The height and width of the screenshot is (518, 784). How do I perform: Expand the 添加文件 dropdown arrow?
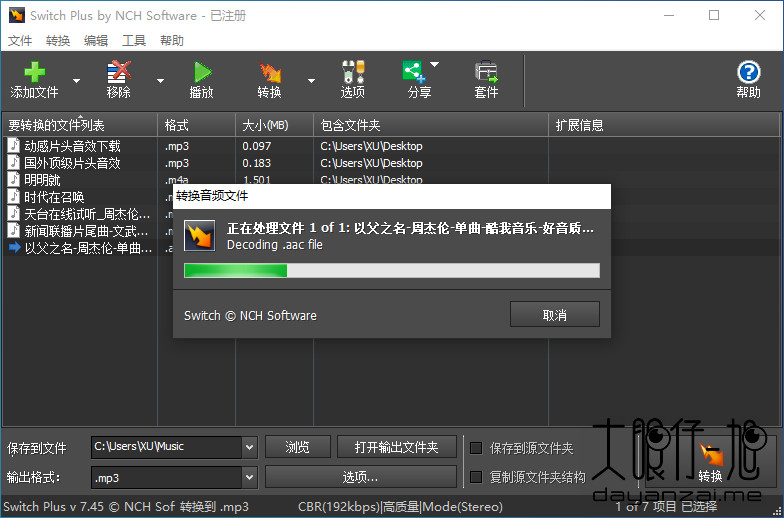76,80
